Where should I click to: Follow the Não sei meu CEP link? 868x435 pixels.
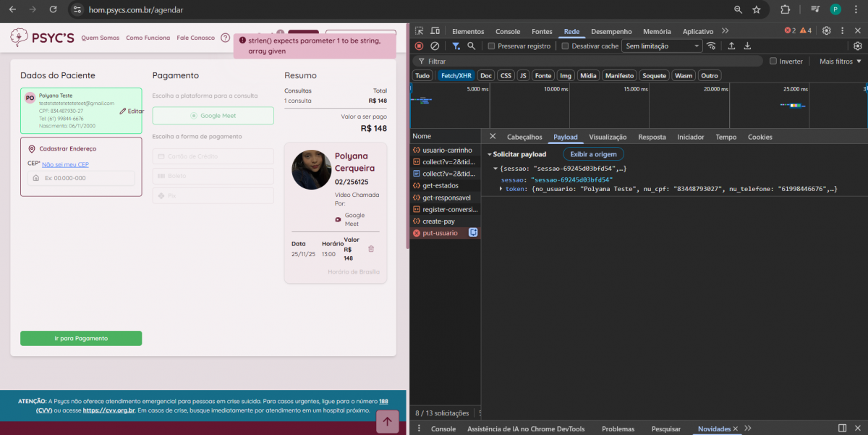click(x=64, y=164)
